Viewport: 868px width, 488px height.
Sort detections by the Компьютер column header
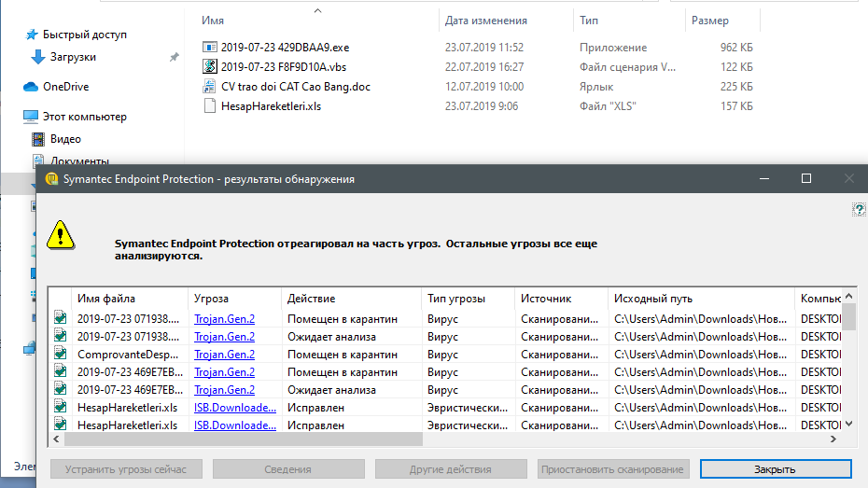click(819, 299)
